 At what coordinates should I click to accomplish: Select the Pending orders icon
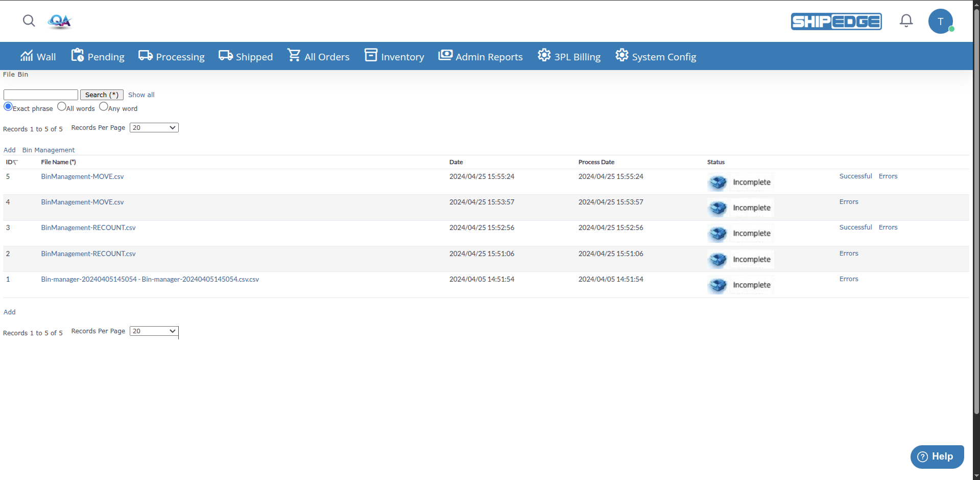click(x=77, y=55)
